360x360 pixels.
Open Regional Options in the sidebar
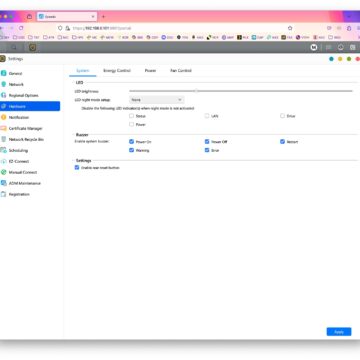[x=23, y=95]
